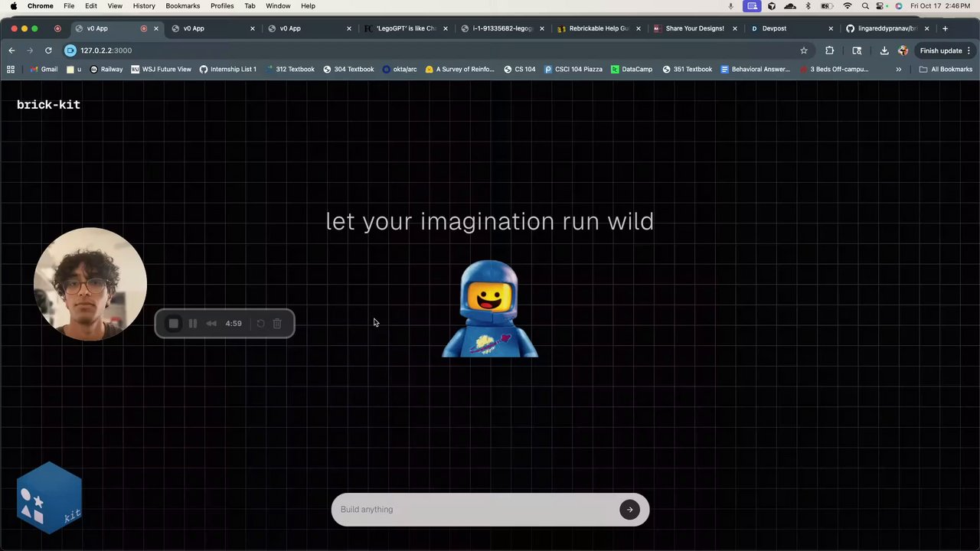980x551 pixels.
Task: Click the screen sharing menu bar icon
Action: click(753, 6)
